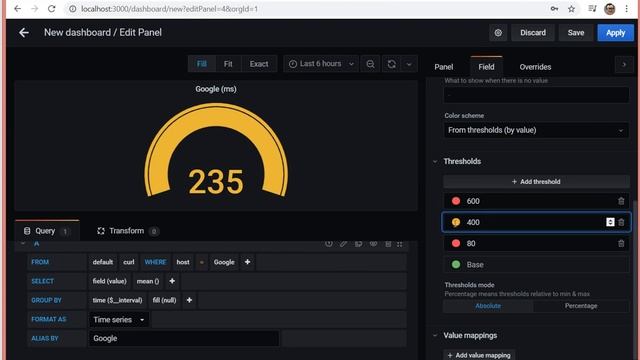Collapse the options pane with the arrow

(x=624, y=64)
